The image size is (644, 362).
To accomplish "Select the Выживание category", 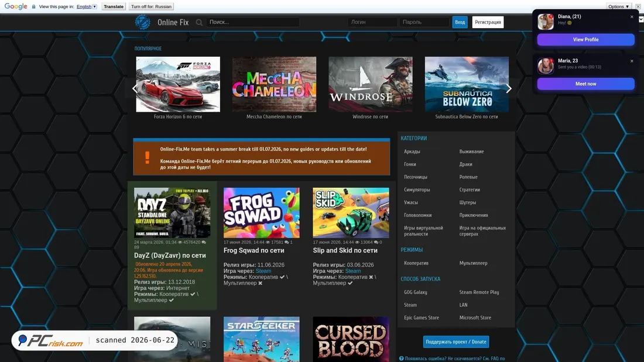I will point(471,151).
